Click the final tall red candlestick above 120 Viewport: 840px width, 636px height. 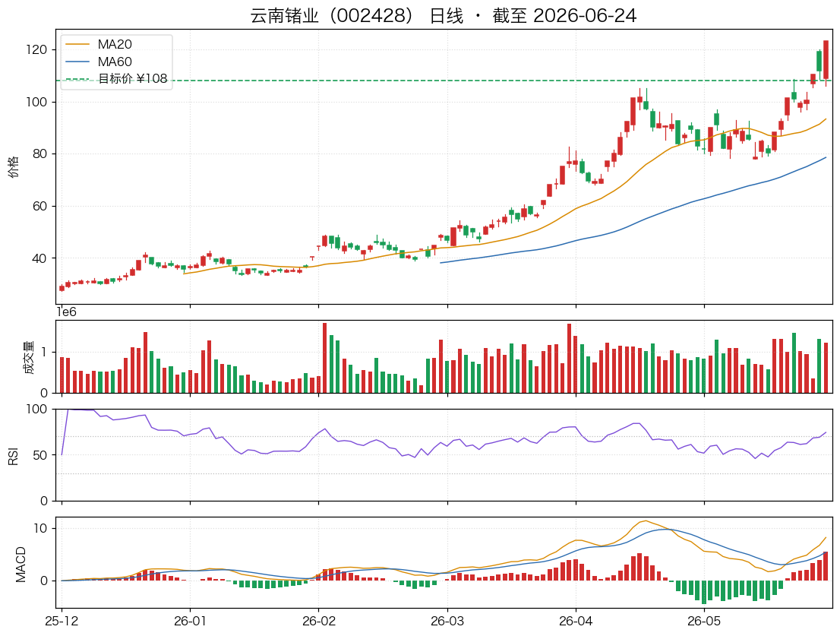(826, 60)
